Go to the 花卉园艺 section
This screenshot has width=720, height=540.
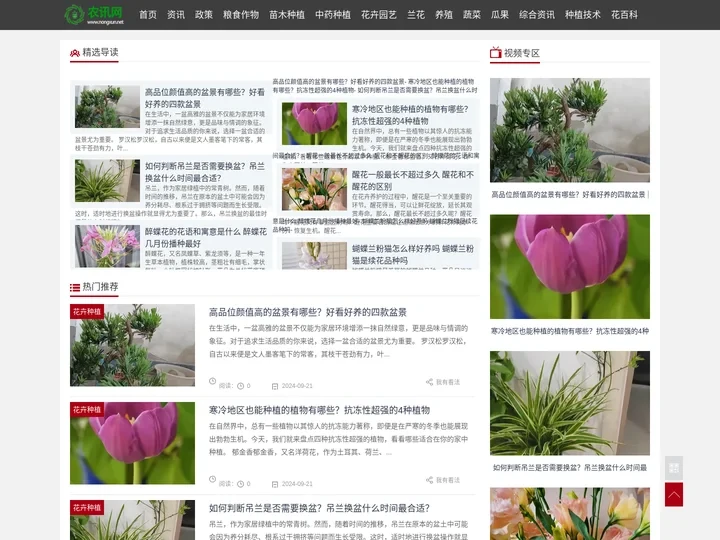tap(379, 15)
